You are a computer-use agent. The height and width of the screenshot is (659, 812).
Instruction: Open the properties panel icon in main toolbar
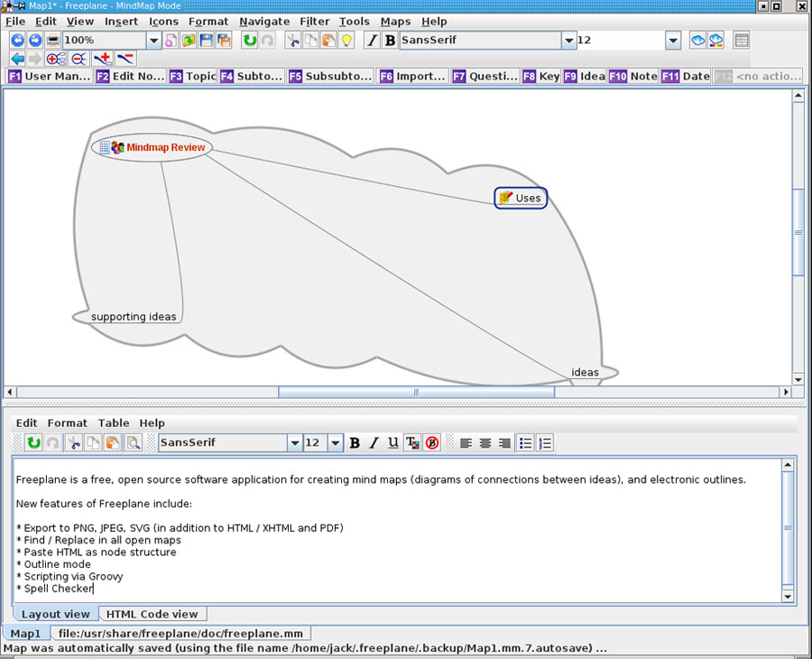coord(742,40)
